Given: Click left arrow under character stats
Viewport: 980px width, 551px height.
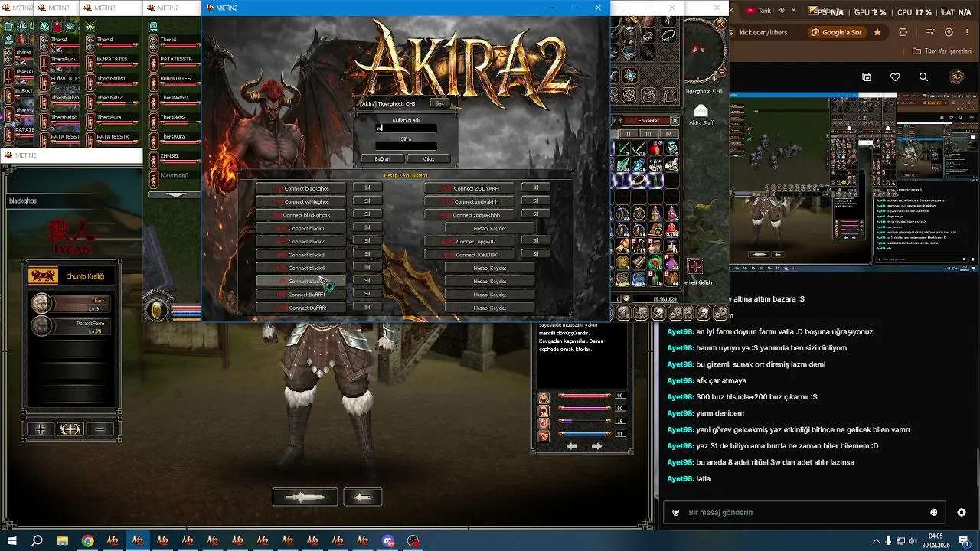Looking at the screenshot, I should pos(572,446).
